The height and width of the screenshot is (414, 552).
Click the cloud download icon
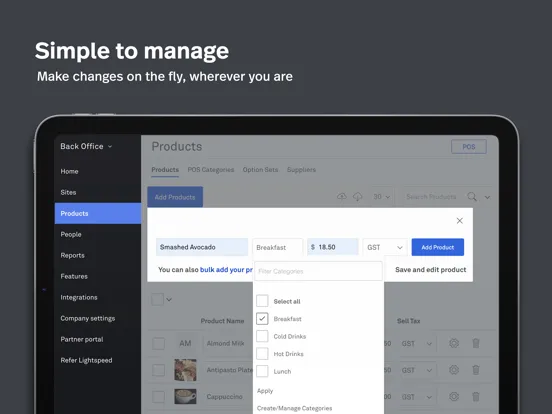(x=357, y=196)
